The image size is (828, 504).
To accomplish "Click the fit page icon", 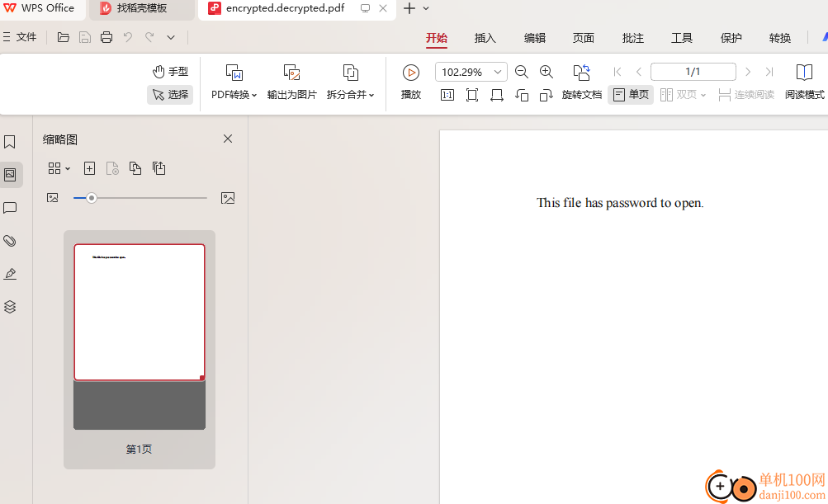I will [472, 95].
